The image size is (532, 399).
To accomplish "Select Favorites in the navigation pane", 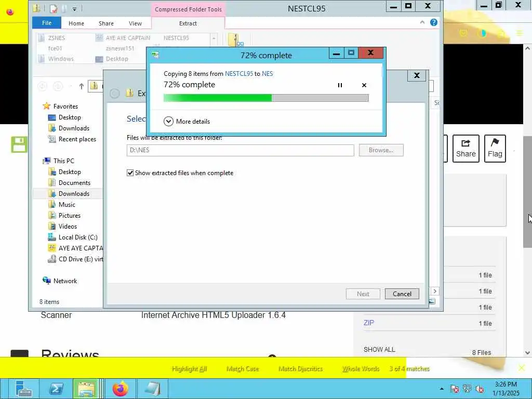I will (x=65, y=106).
